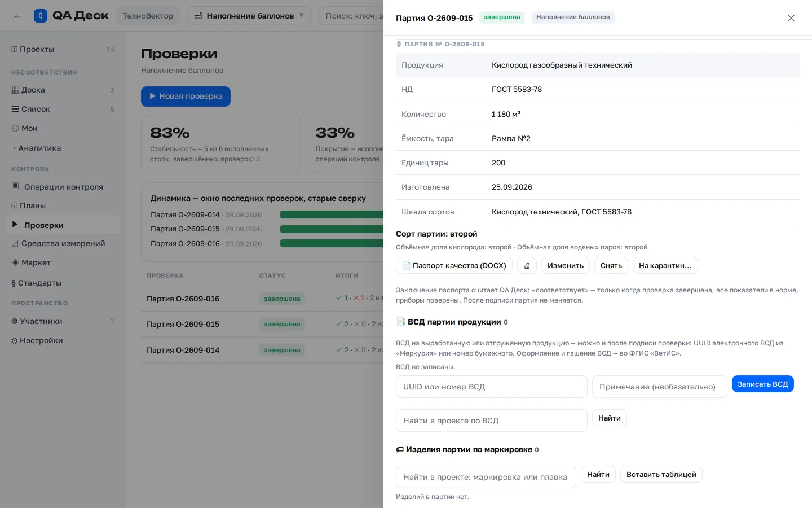Image resolution: width=812 pixels, height=508 pixels.
Task: Click the QA Деск logo icon
Action: coord(41,16)
